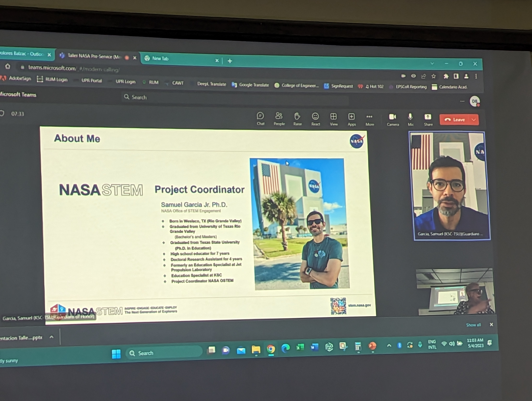Bookmark this page with the star icon
This screenshot has width=532, height=401.
pyautogui.click(x=433, y=76)
